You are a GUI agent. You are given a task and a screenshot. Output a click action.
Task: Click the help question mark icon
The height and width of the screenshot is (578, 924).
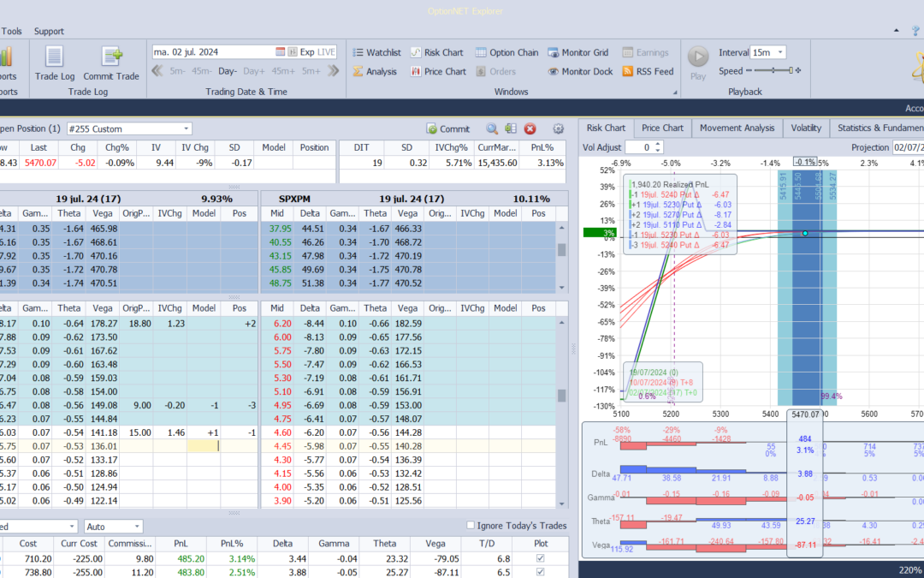(x=915, y=32)
